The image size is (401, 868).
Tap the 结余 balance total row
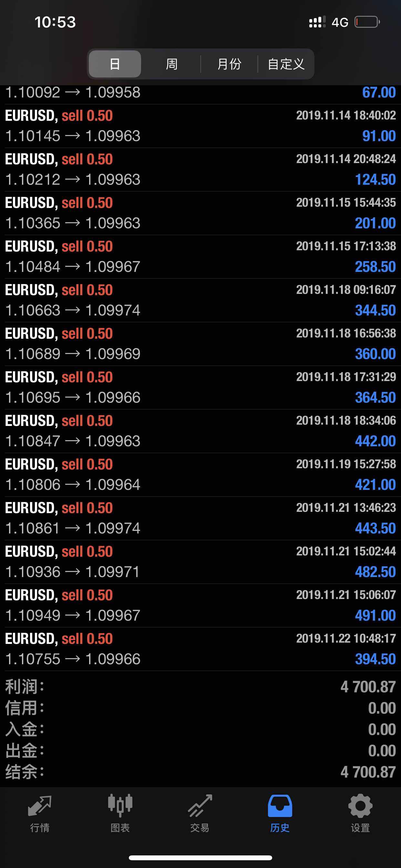point(200,772)
